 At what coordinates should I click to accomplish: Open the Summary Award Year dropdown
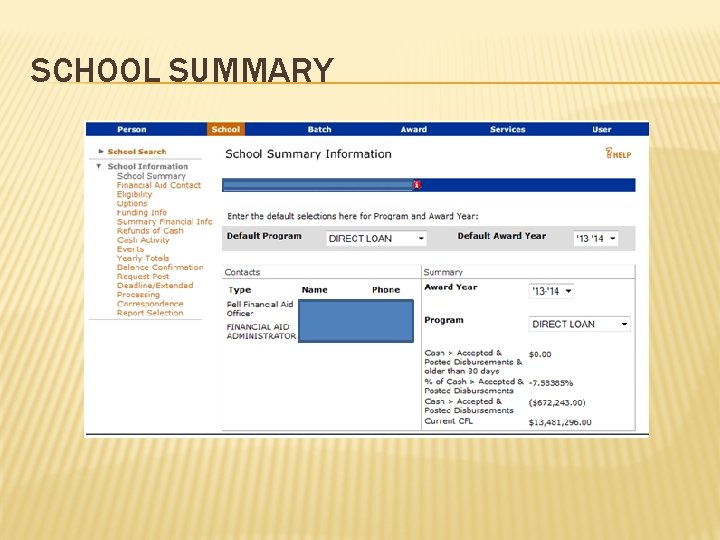coord(551,291)
